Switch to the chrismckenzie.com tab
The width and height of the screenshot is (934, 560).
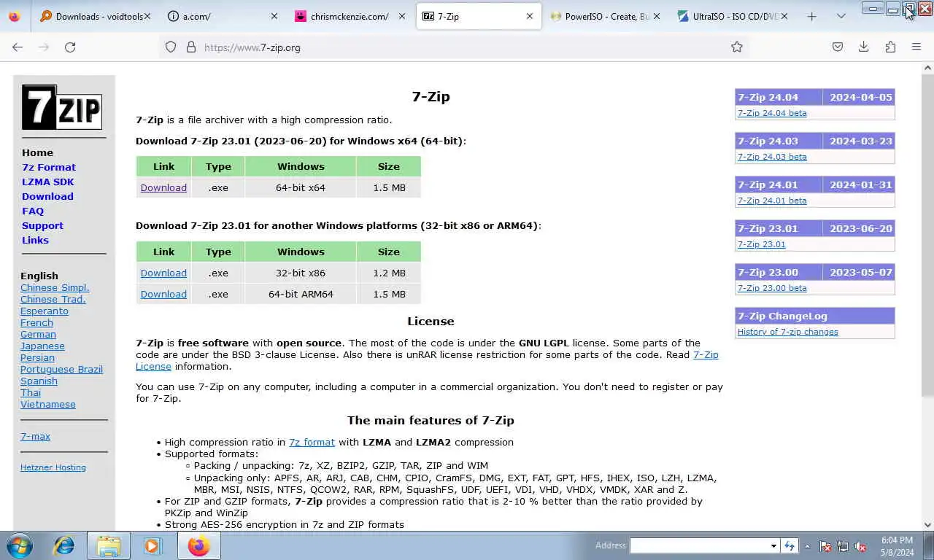350,16
